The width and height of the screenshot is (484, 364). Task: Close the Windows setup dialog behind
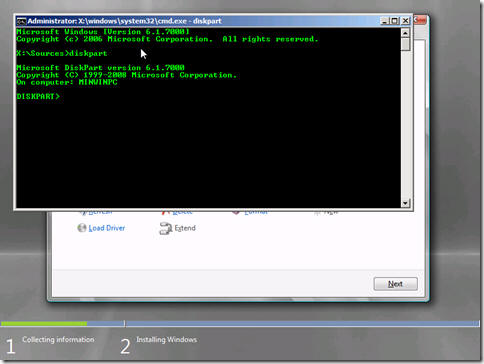coord(420,20)
